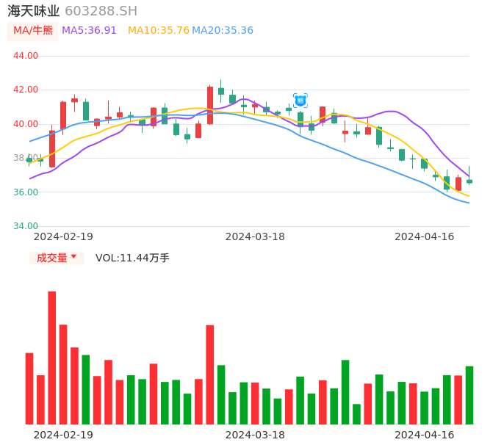Image resolution: width=504 pixels, height=445 pixels.
Task: Click the tall red candlestick that peaks above 42.00
Action: (x=210, y=106)
